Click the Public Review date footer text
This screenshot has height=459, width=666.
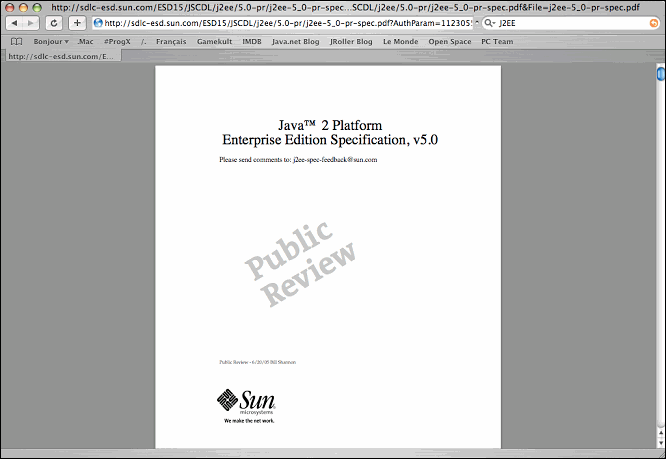click(257, 362)
